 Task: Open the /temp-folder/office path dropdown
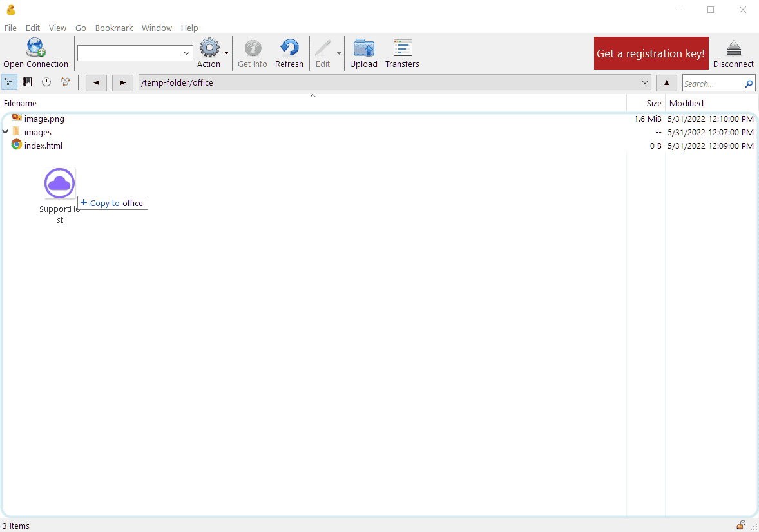(x=645, y=82)
